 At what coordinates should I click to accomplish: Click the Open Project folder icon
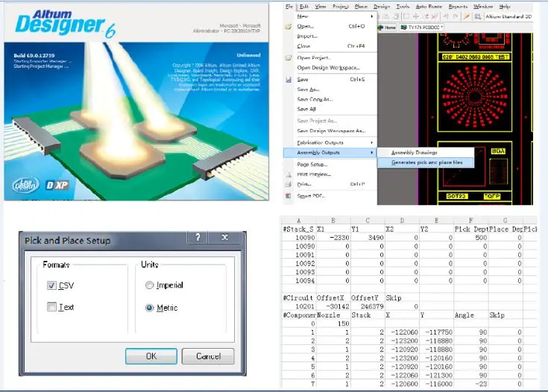coord(289,57)
